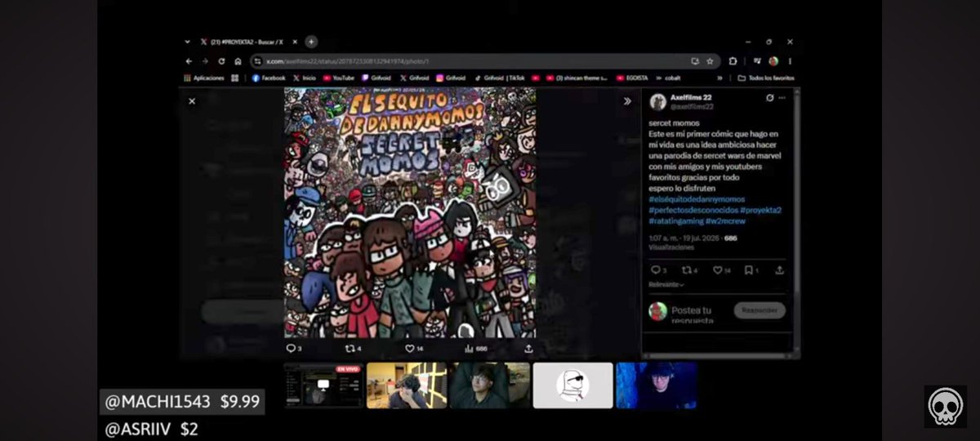
Task: Expand the Relevante reply sort dropdown
Action: (x=666, y=284)
